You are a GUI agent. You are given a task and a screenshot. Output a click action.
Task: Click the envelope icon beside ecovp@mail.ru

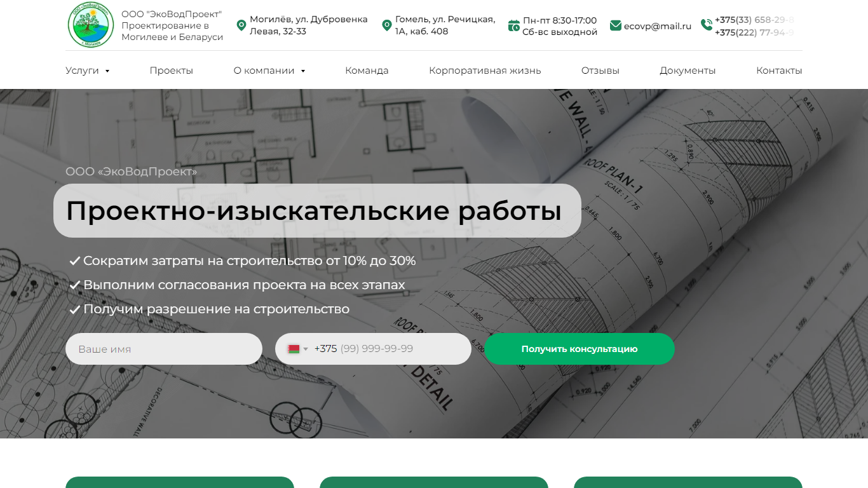pos(615,25)
